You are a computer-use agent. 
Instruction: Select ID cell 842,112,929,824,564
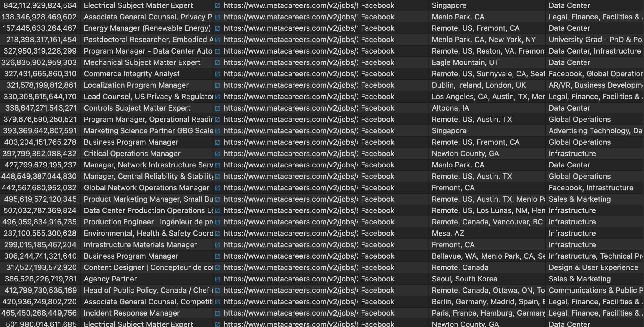coord(40,5)
